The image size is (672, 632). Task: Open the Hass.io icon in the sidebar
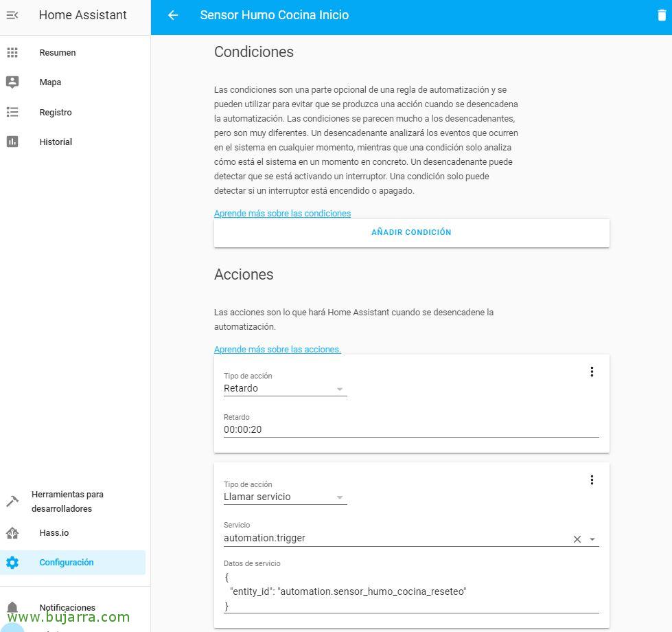pos(12,533)
